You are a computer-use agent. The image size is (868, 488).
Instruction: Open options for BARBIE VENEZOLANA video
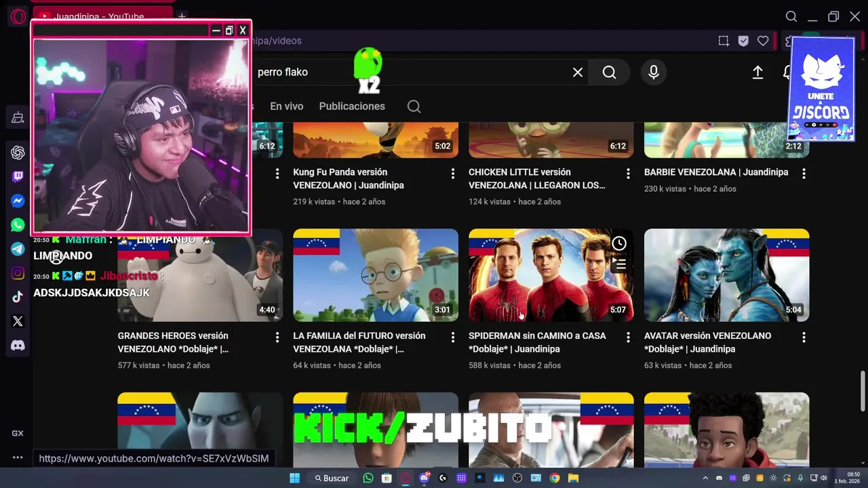(804, 174)
